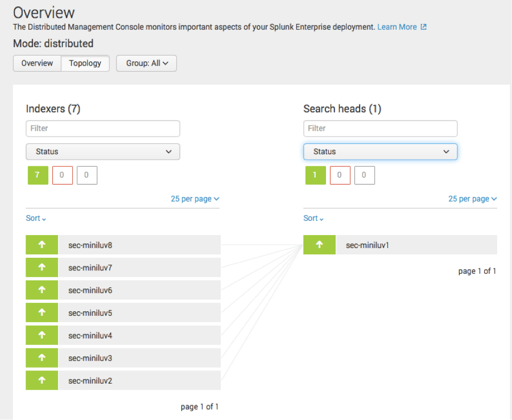
Task: Open the indexers Sort menu
Action: click(x=36, y=218)
